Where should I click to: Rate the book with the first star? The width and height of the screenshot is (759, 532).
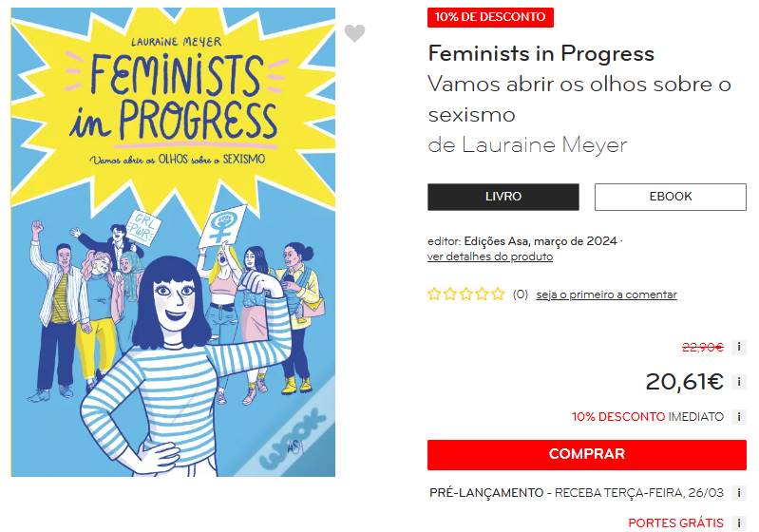[435, 294]
